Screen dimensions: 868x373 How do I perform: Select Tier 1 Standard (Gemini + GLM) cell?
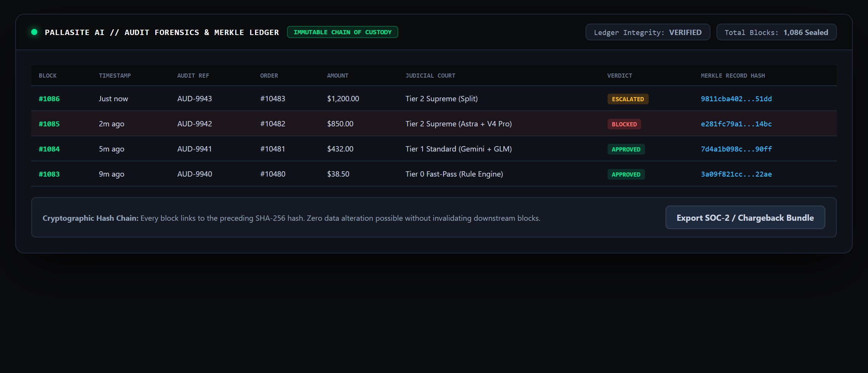click(459, 149)
